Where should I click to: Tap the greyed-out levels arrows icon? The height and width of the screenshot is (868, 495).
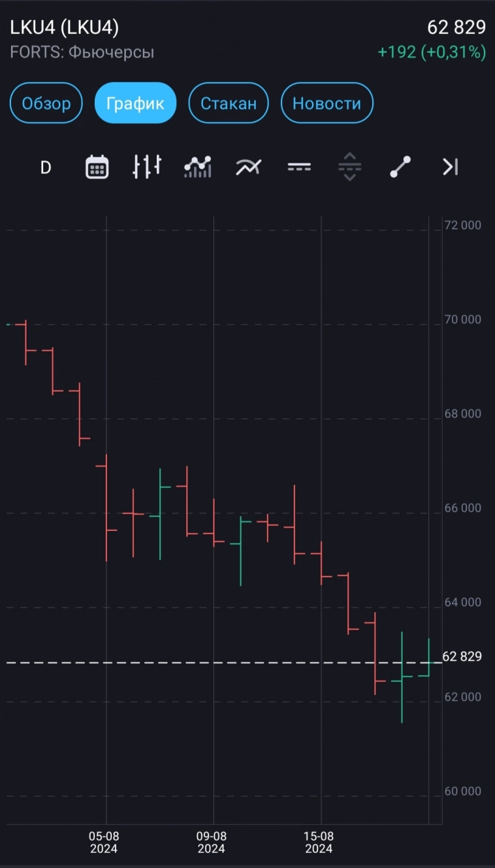point(350,167)
